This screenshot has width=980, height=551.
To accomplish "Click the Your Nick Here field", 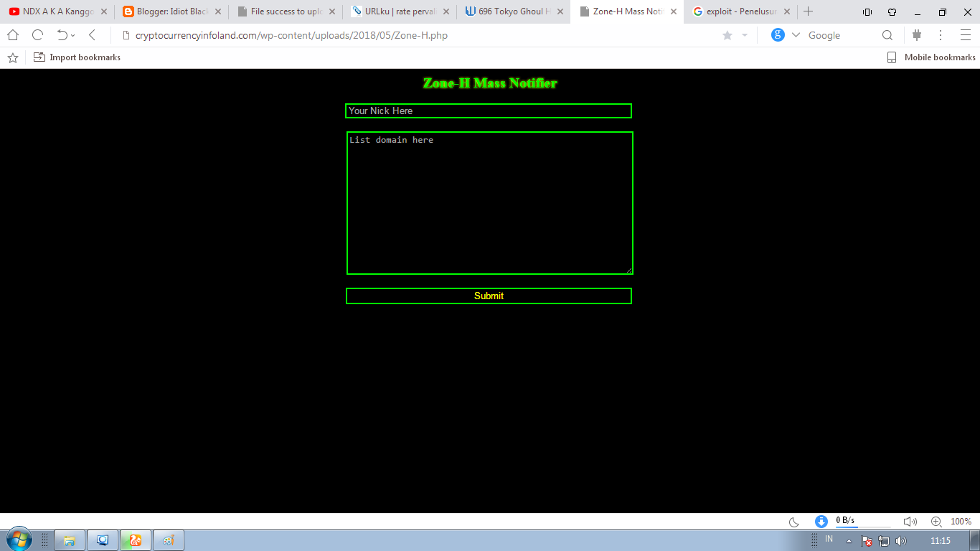I will click(x=489, y=110).
